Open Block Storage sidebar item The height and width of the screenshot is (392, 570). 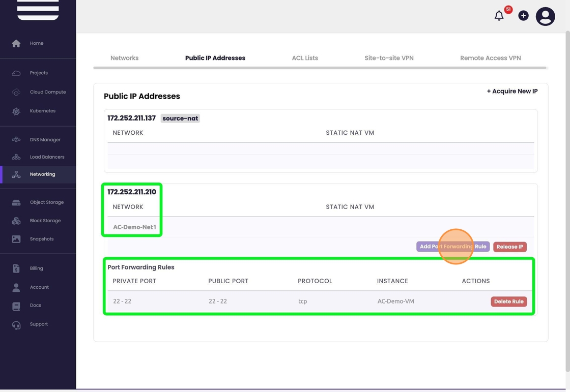[45, 221]
